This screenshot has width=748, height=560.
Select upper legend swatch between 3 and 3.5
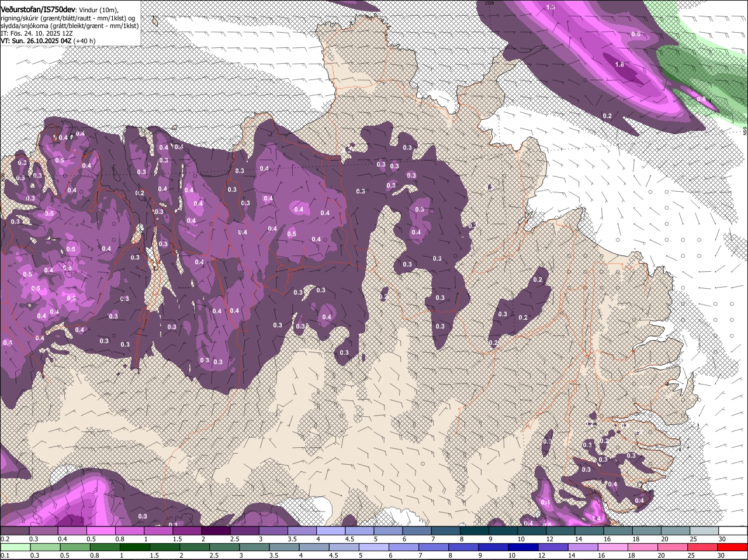272,530
